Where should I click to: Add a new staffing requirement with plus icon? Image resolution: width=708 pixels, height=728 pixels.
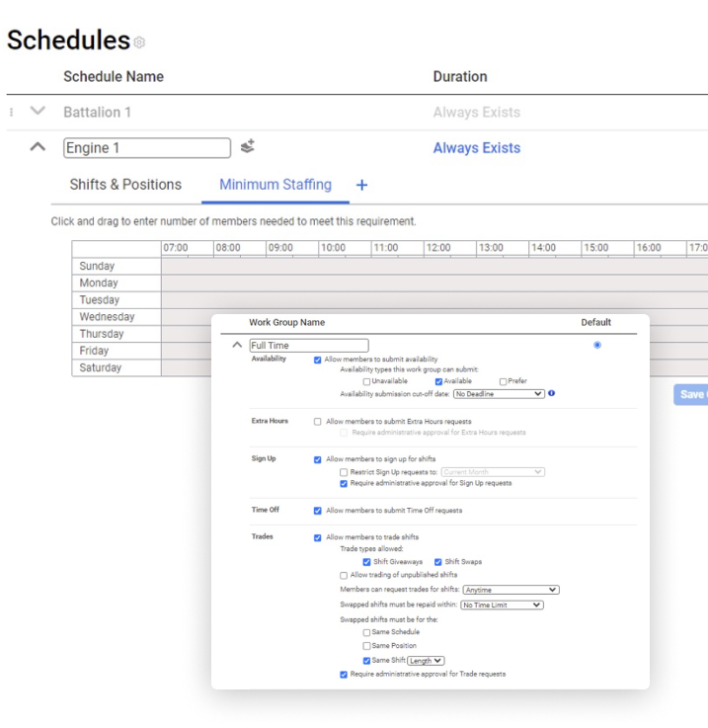click(361, 185)
